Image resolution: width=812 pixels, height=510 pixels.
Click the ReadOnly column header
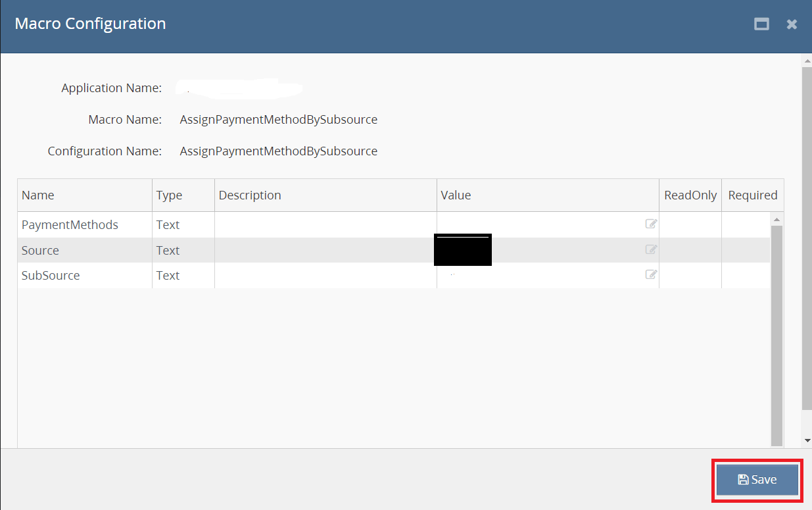[x=690, y=195]
